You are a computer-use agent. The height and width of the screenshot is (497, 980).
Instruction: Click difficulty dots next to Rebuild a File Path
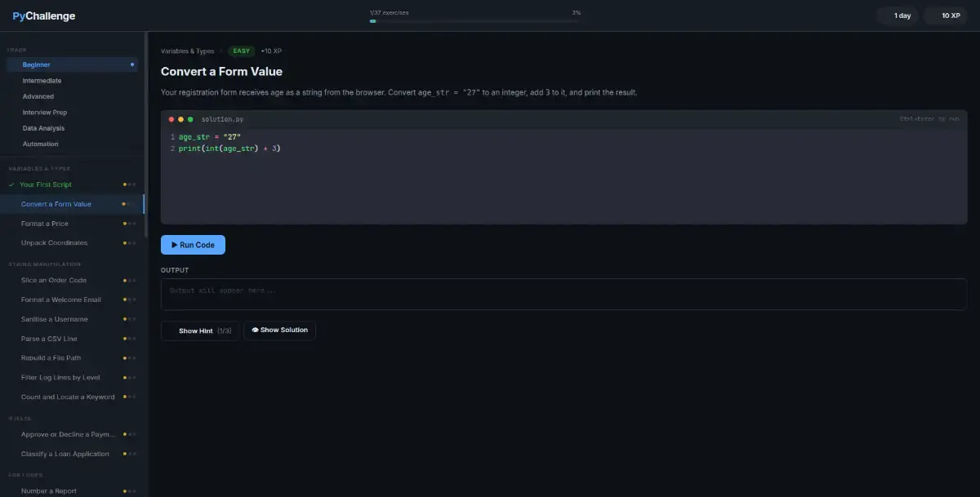click(x=129, y=358)
